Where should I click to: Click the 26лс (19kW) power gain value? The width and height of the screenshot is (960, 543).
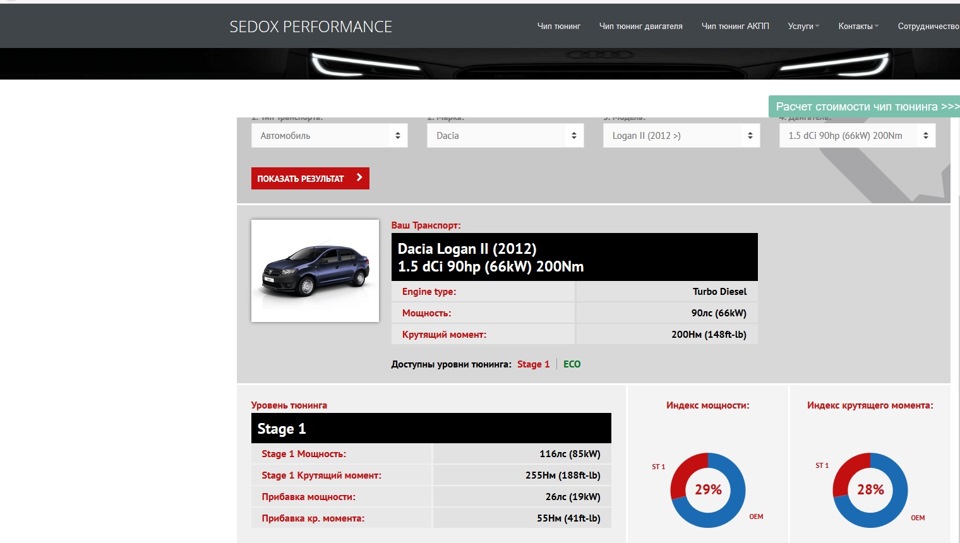click(572, 496)
